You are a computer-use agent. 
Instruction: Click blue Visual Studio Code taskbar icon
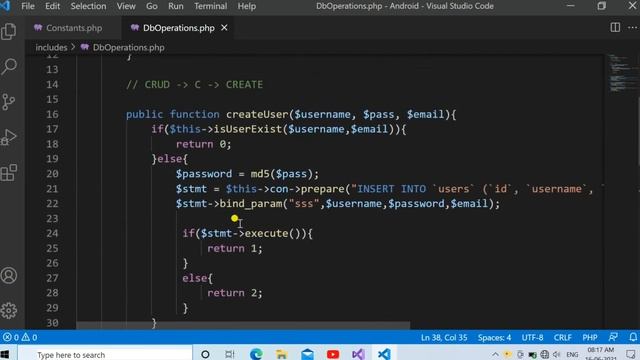coord(384,354)
